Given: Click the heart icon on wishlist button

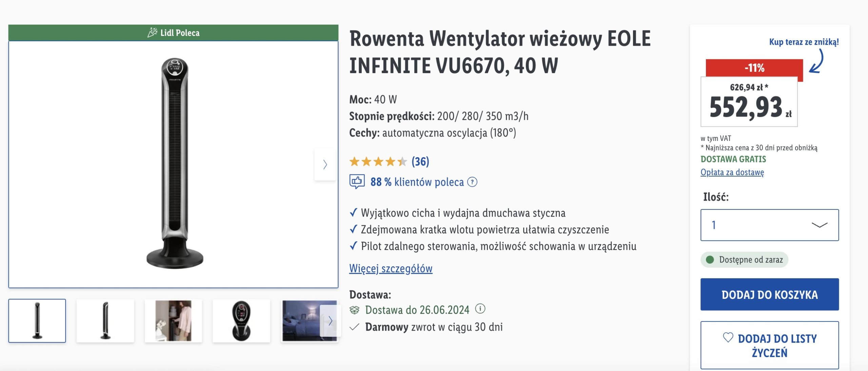Looking at the screenshot, I should pyautogui.click(x=728, y=337).
